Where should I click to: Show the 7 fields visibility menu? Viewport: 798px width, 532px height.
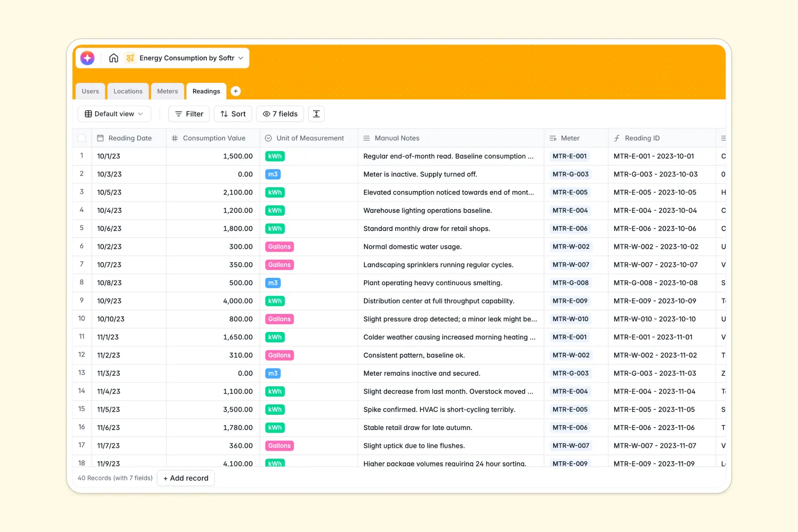280,114
